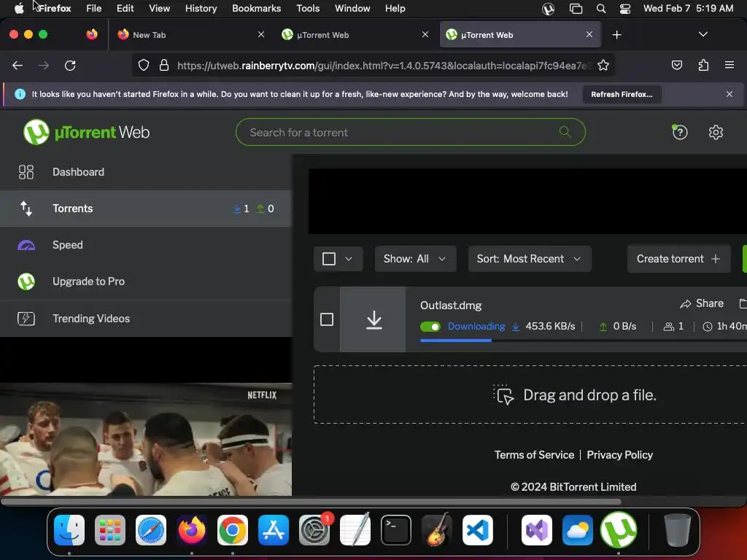Click the µTorrent Web logo

click(x=86, y=132)
